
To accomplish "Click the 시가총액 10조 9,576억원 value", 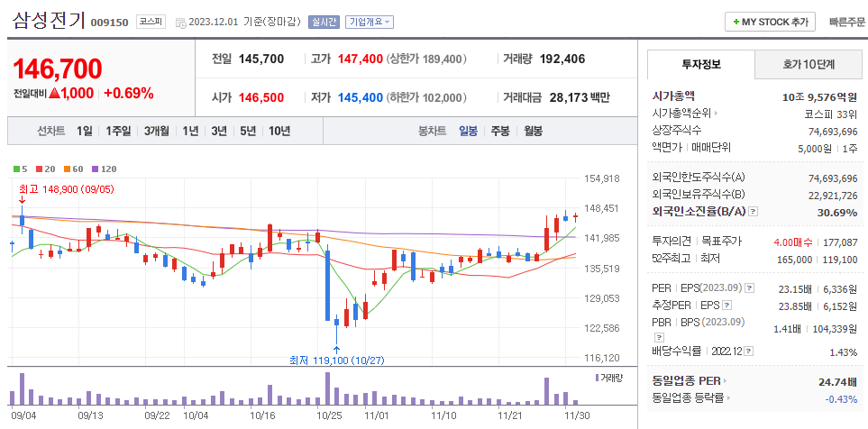I will (x=820, y=96).
